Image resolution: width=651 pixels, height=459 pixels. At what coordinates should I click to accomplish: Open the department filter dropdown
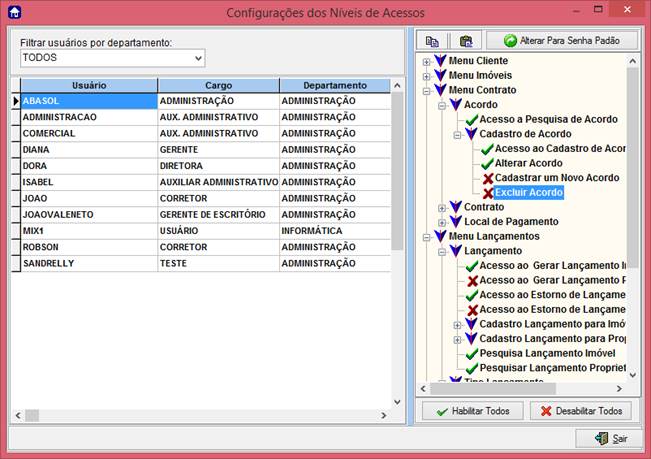[x=196, y=58]
